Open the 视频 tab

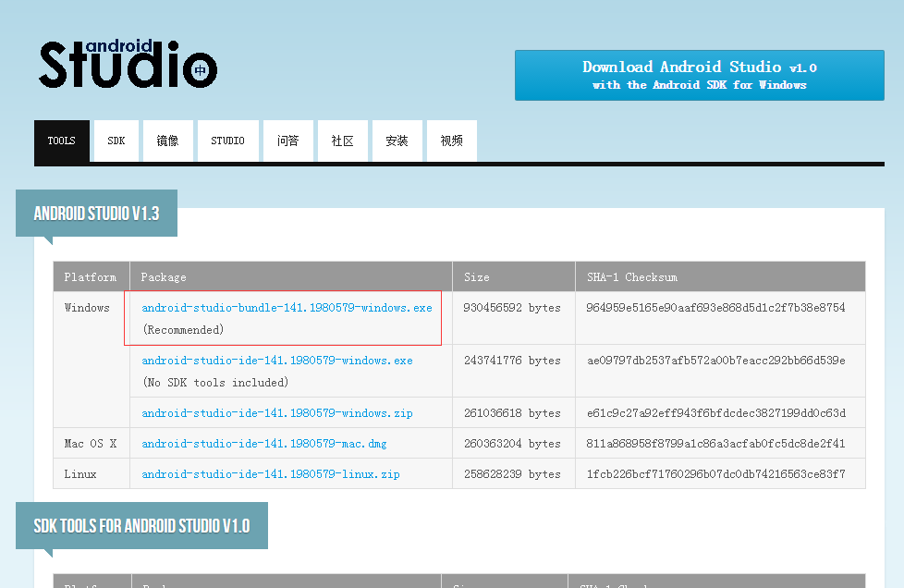pos(451,141)
